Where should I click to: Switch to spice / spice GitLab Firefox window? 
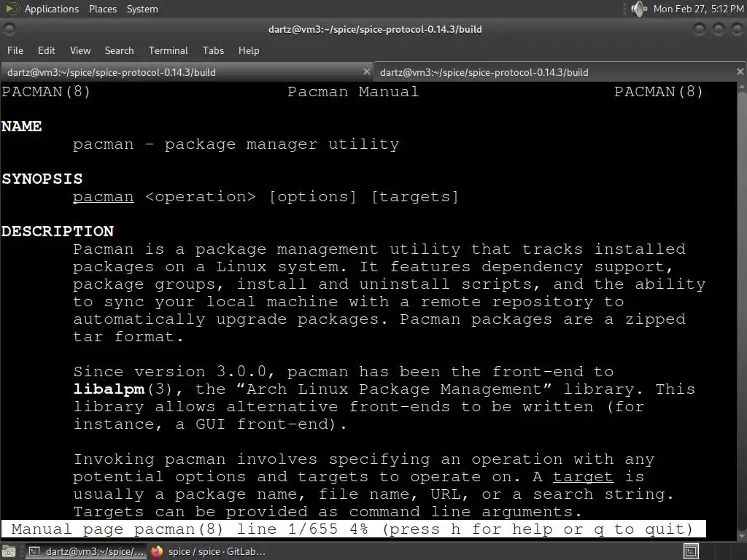tap(208, 551)
